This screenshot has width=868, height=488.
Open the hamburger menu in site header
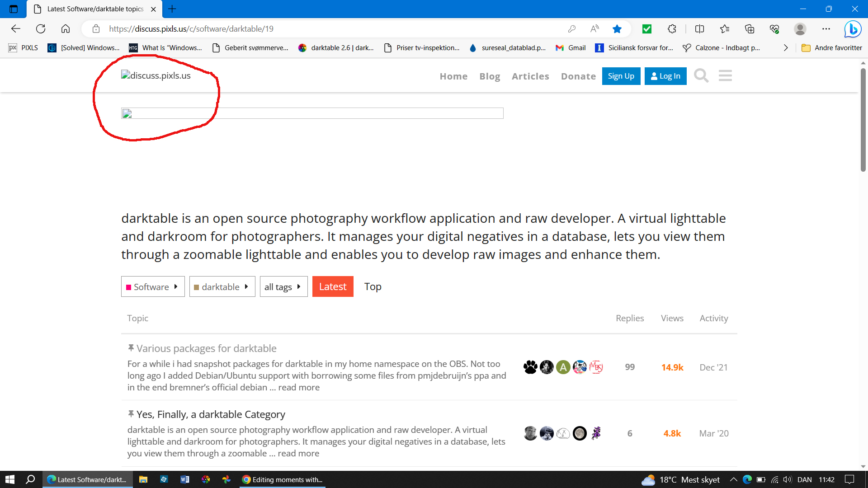point(725,76)
